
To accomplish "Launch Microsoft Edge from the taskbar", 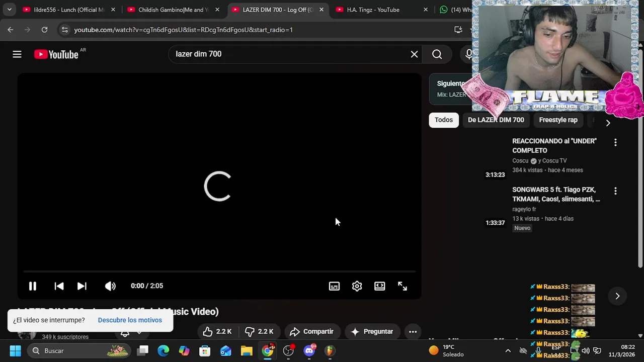I will point(164,350).
